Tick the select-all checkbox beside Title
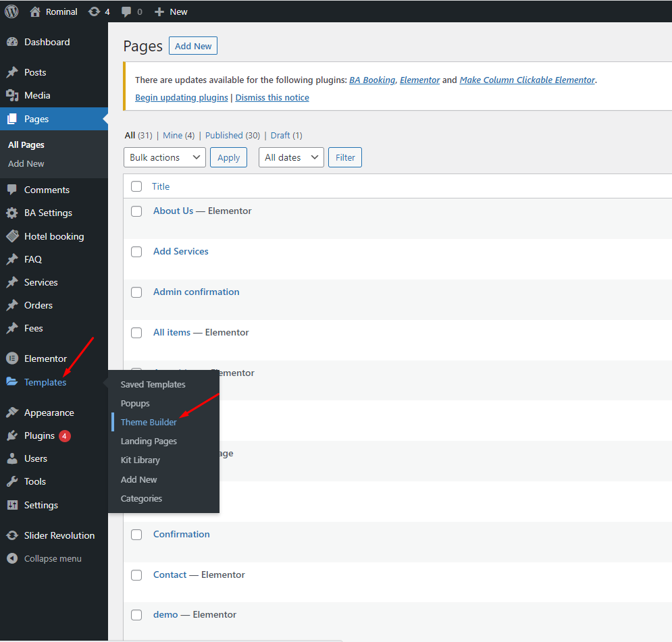 click(136, 186)
